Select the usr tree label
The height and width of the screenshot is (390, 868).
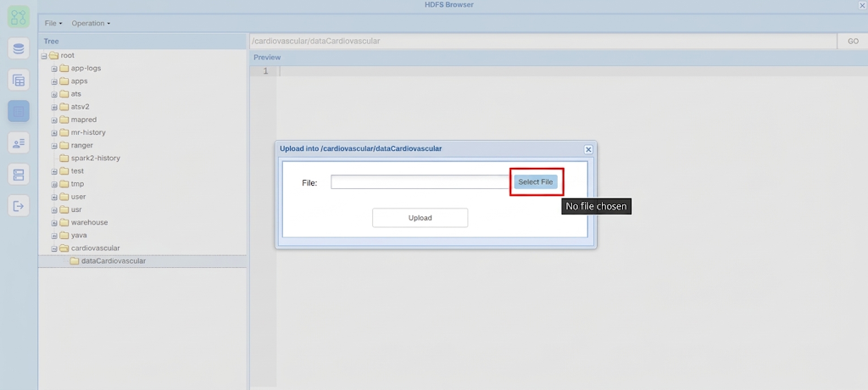76,209
